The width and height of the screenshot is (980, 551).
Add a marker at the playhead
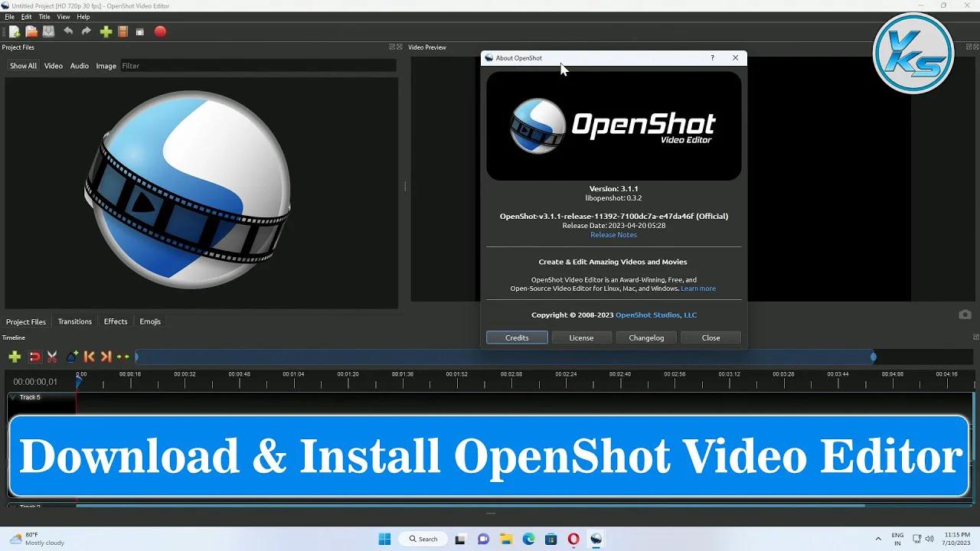pos(71,357)
